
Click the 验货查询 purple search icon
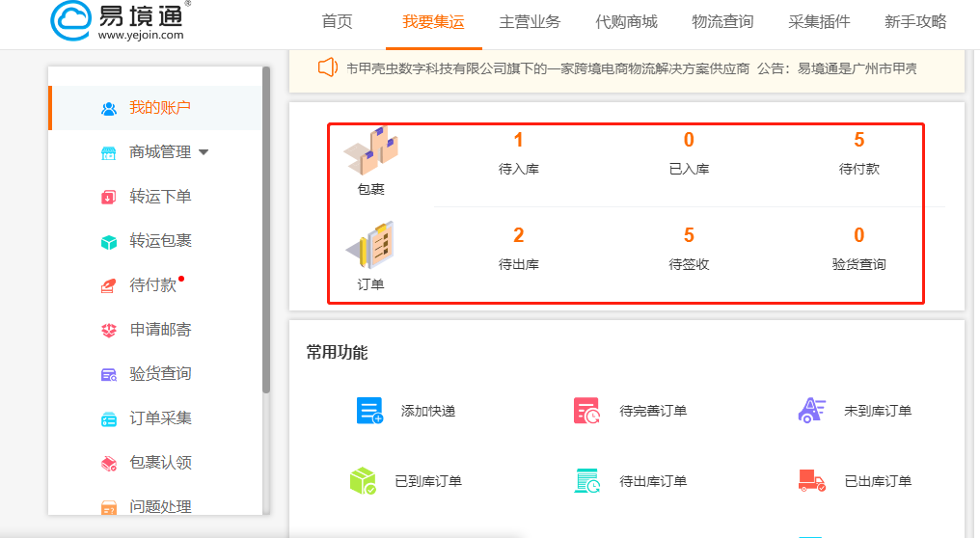pyautogui.click(x=109, y=375)
